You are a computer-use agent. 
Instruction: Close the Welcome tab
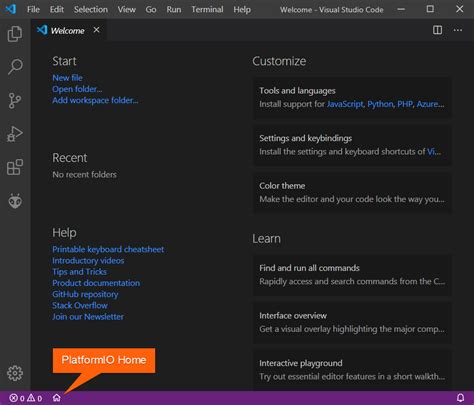pyautogui.click(x=96, y=30)
